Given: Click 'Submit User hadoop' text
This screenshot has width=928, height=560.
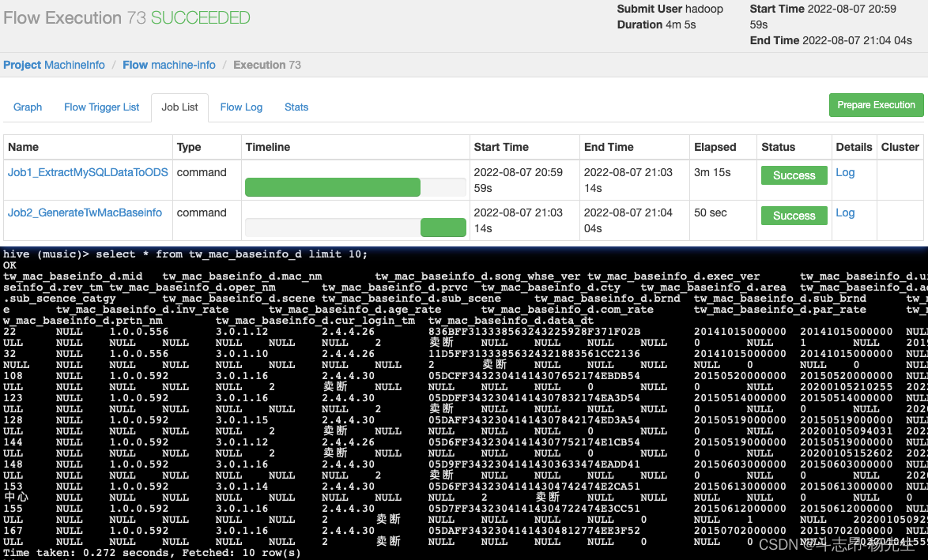Looking at the screenshot, I should 670,9.
